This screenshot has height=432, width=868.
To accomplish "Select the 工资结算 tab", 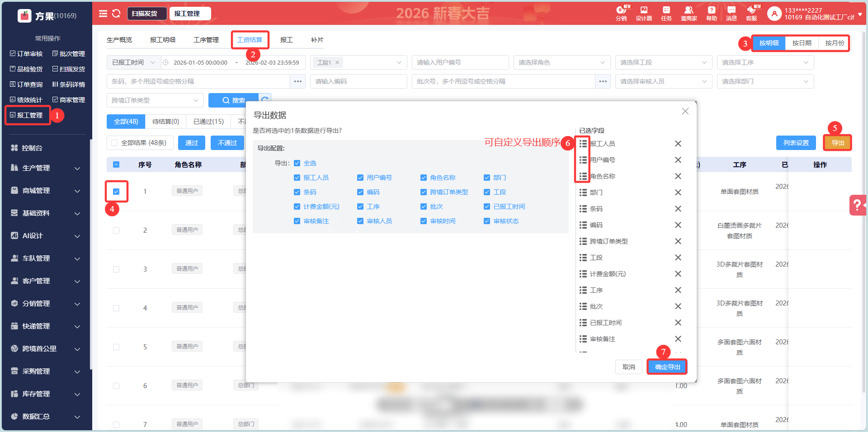I will (x=250, y=40).
